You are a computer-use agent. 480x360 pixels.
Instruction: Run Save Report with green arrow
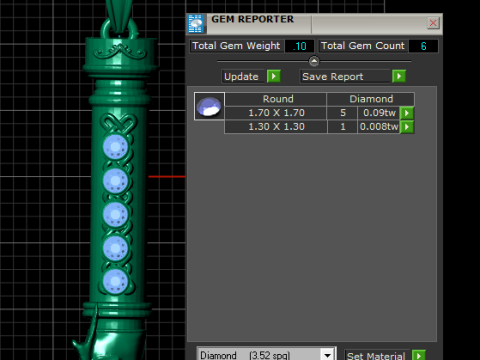click(399, 76)
